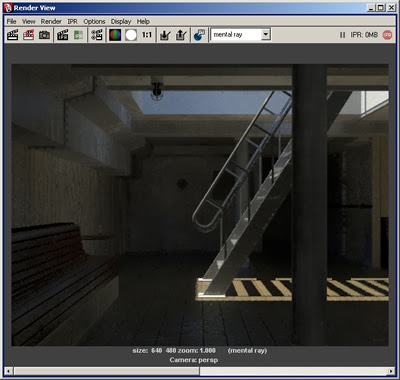Close IPR file with red button
400x380 pixels.
click(387, 35)
